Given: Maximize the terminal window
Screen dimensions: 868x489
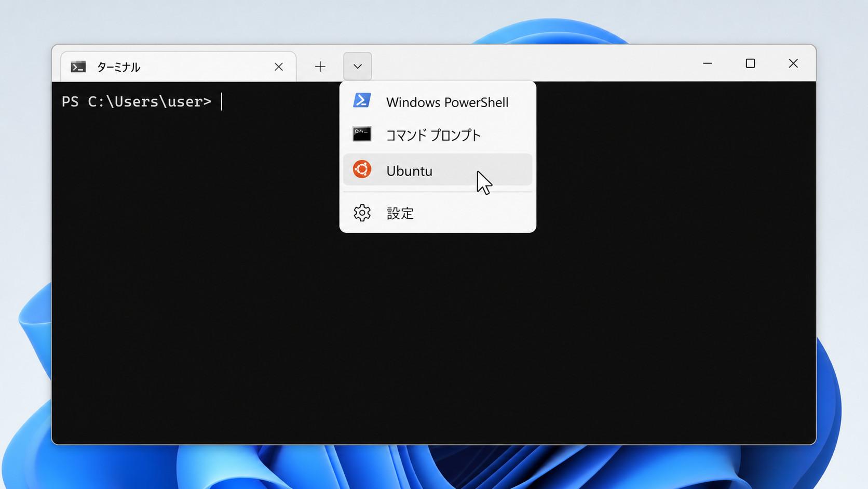Looking at the screenshot, I should [x=750, y=63].
